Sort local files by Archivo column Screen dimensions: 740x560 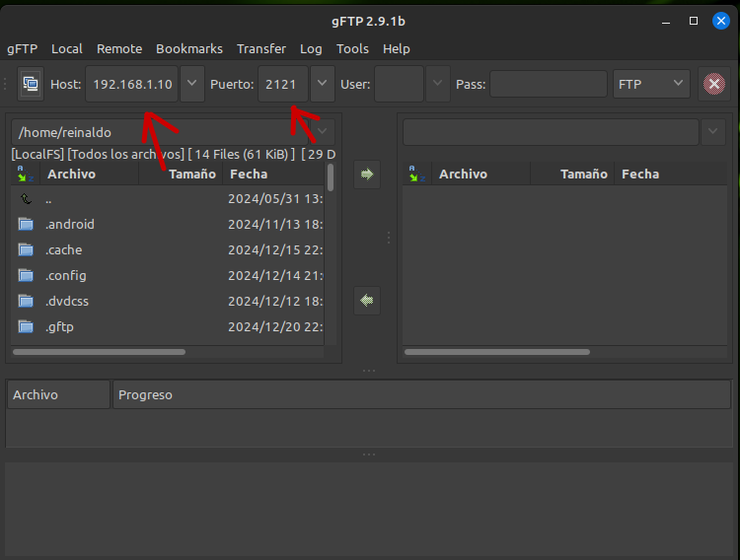[90, 175]
